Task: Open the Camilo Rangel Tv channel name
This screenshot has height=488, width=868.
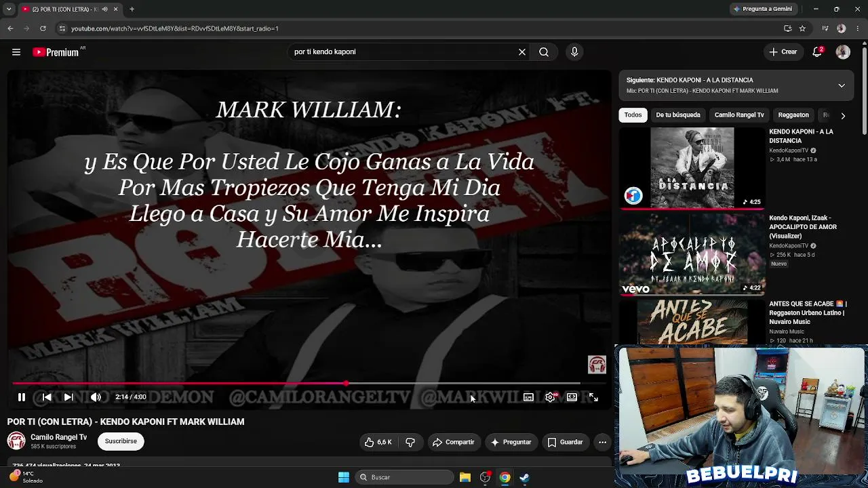Action: [58, 437]
